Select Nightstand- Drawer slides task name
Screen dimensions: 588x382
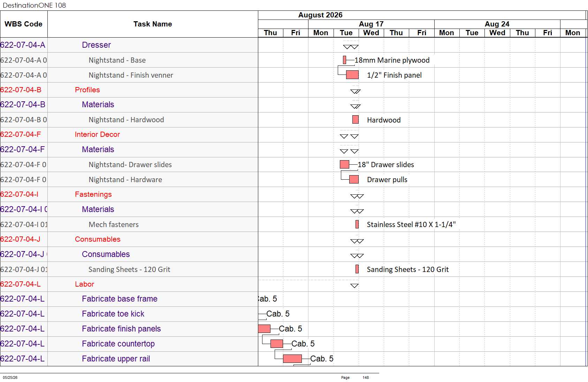tap(130, 165)
